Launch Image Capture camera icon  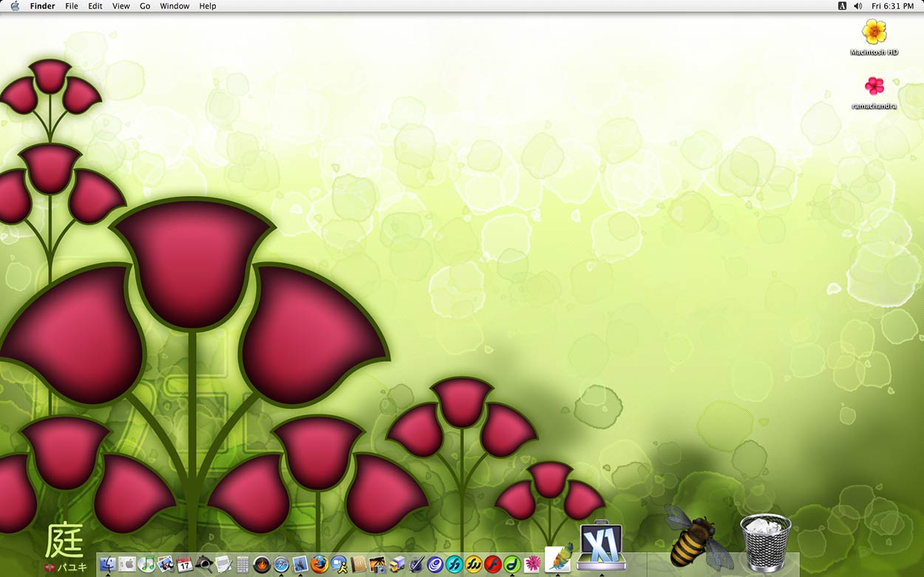click(378, 564)
